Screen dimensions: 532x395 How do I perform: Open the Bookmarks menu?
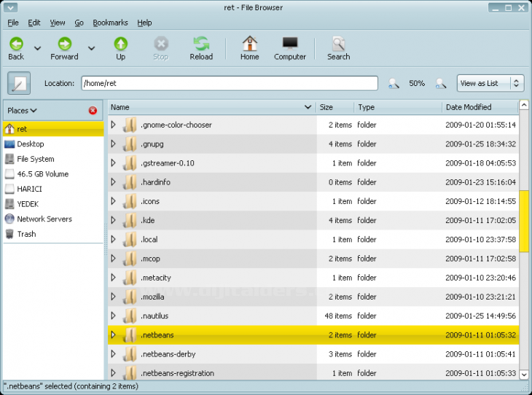(110, 23)
